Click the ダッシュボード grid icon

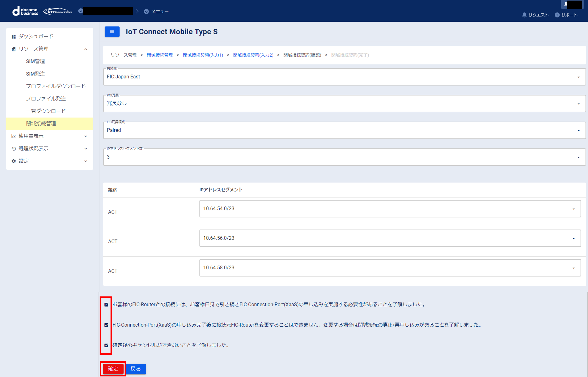(x=14, y=37)
